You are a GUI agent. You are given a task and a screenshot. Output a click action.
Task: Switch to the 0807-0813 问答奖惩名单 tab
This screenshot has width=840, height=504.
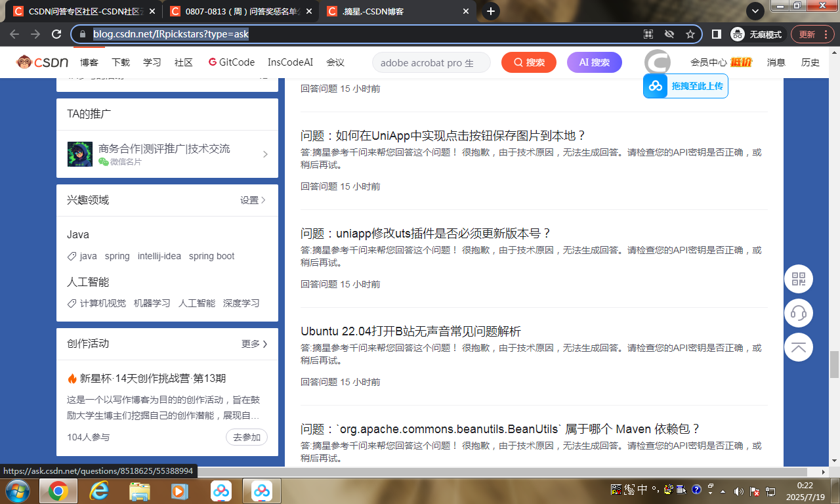pos(240,11)
